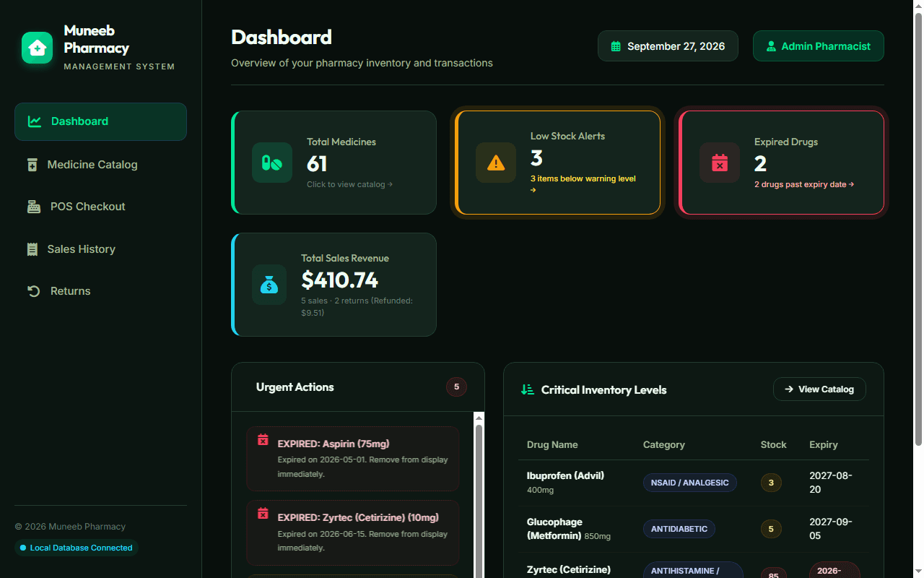Click the Sales History receipt icon
This screenshot has width=924, height=578.
coord(32,249)
